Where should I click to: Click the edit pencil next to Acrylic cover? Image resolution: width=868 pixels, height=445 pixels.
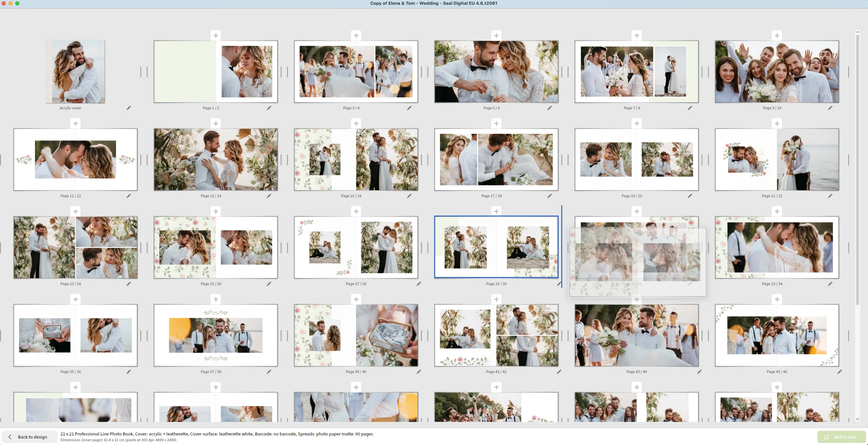128,108
